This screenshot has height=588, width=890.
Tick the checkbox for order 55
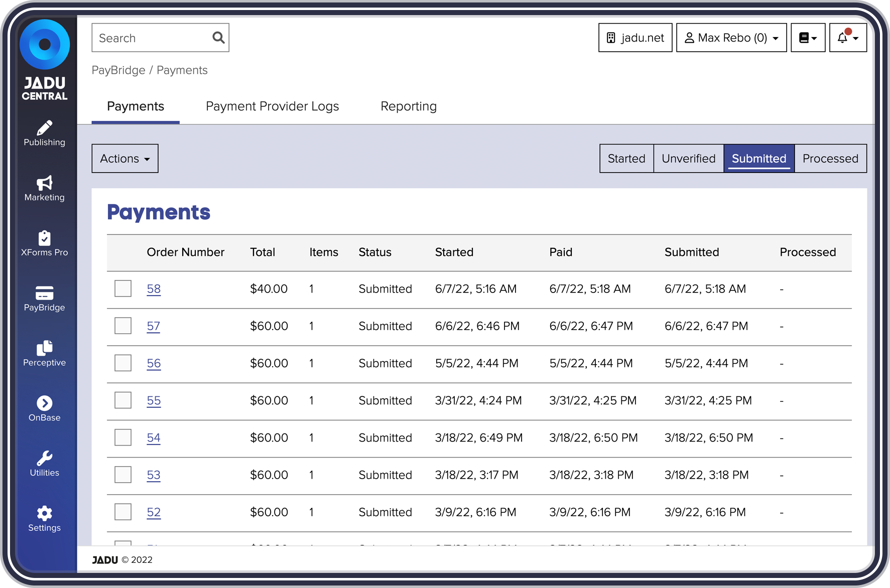pyautogui.click(x=123, y=400)
